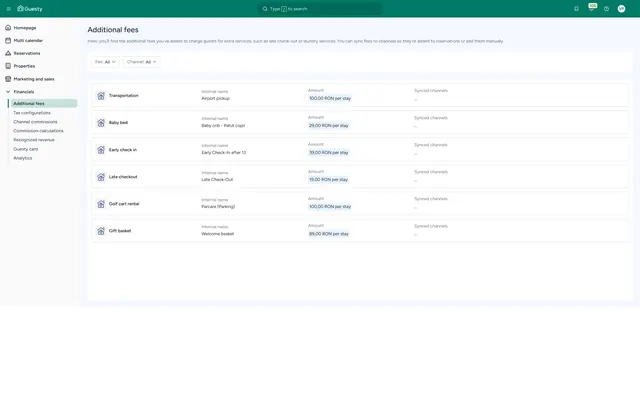Select Financials in the sidebar
Screen dimensions: 640x400
click(x=24, y=92)
